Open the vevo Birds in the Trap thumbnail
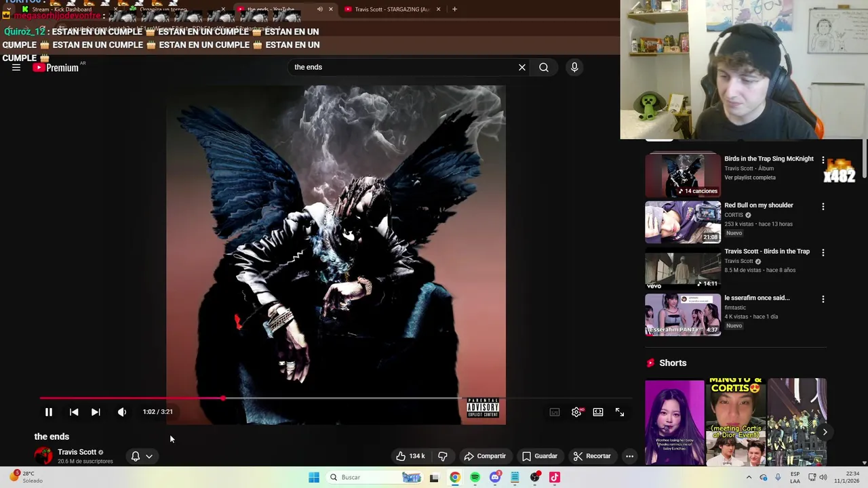 pyautogui.click(x=683, y=268)
